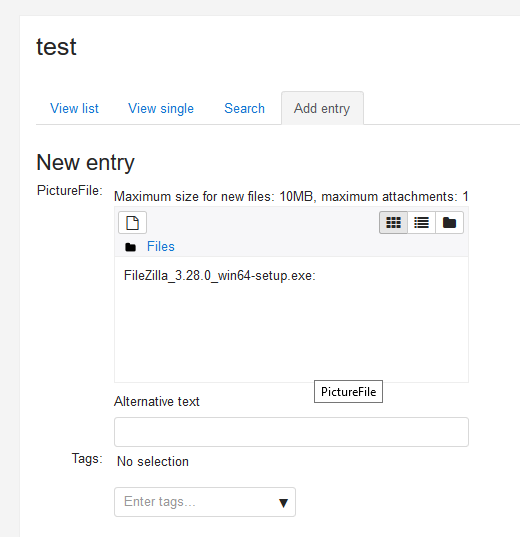
Task: Click the PictureFile tooltip popup
Action: pos(348,391)
